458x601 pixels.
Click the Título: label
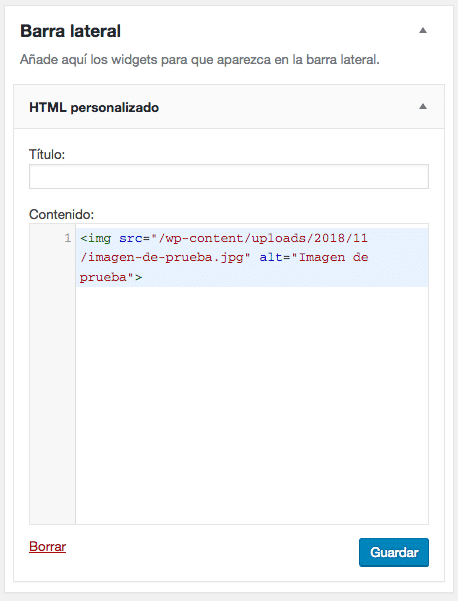pyautogui.click(x=47, y=154)
